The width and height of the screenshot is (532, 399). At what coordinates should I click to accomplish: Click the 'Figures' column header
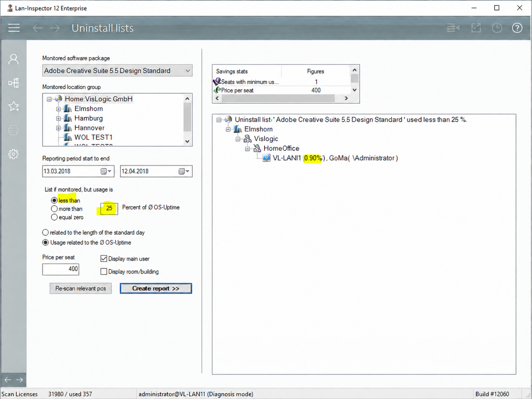[316, 71]
